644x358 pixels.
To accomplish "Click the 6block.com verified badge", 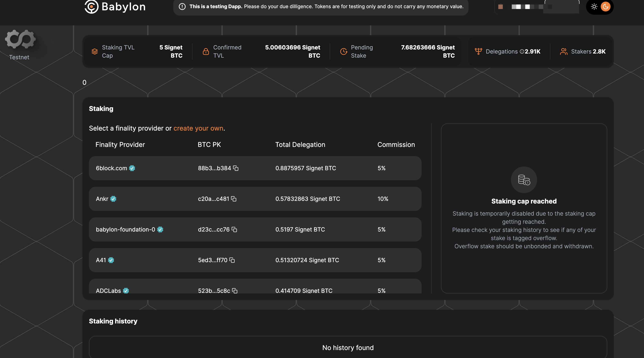I will point(132,168).
